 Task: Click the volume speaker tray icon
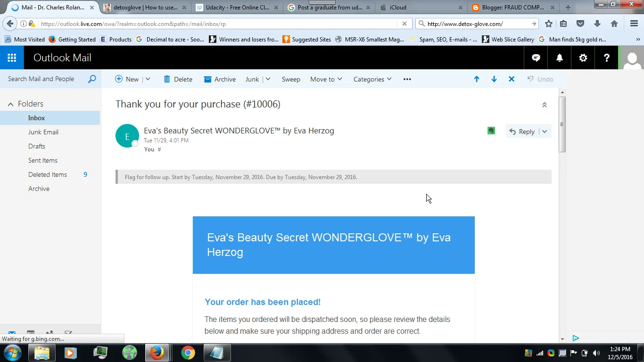[x=596, y=353]
